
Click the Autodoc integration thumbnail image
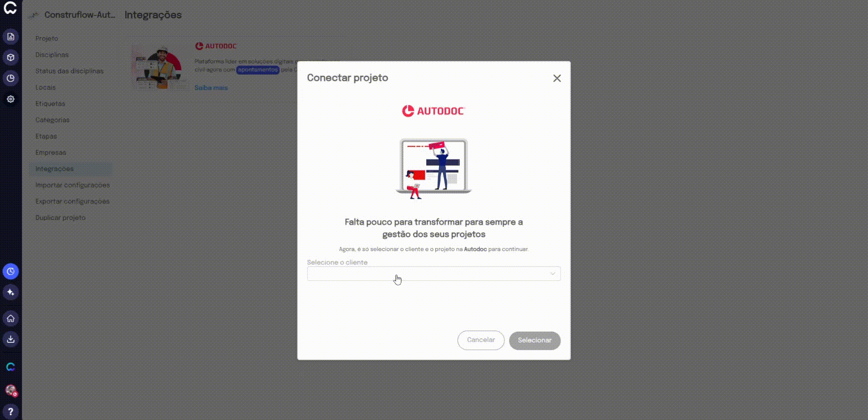pos(159,67)
